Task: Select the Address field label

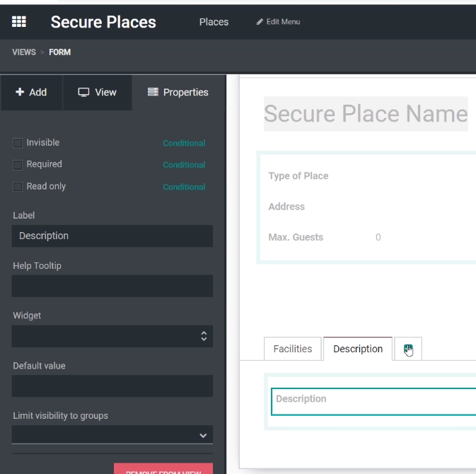Action: (x=286, y=207)
